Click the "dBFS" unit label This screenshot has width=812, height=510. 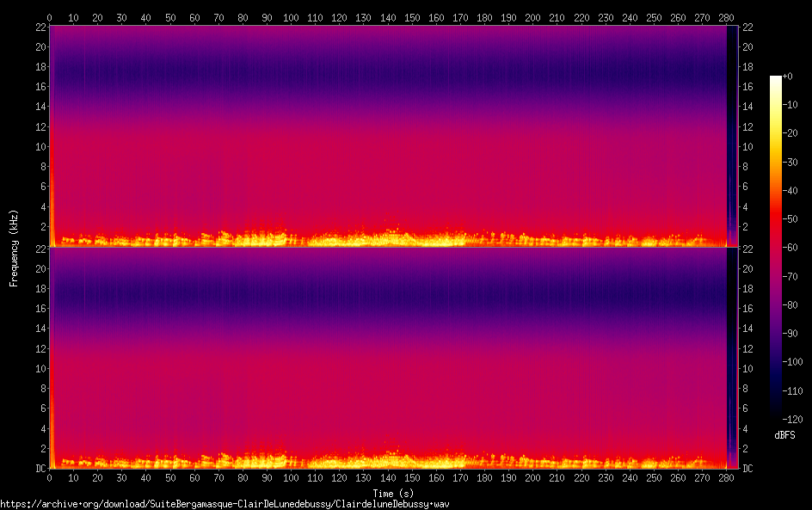click(784, 435)
